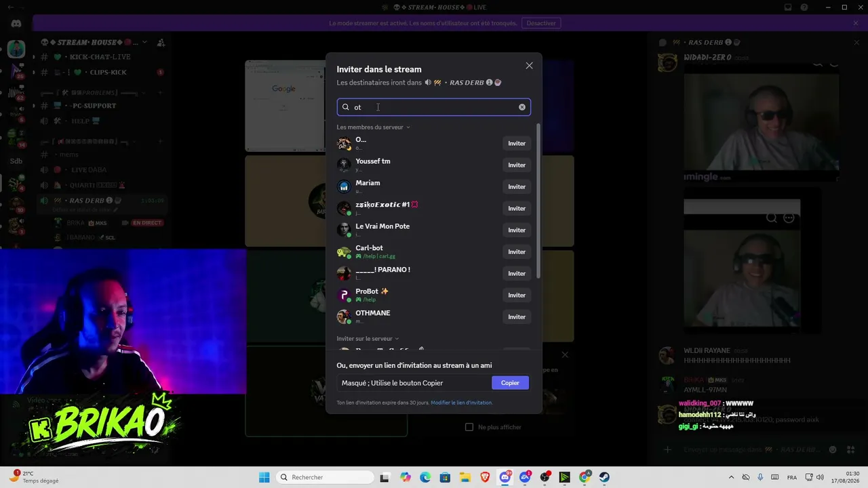Click the taskbar Rechercher search box
The height and width of the screenshot is (488, 868).
pos(325,477)
